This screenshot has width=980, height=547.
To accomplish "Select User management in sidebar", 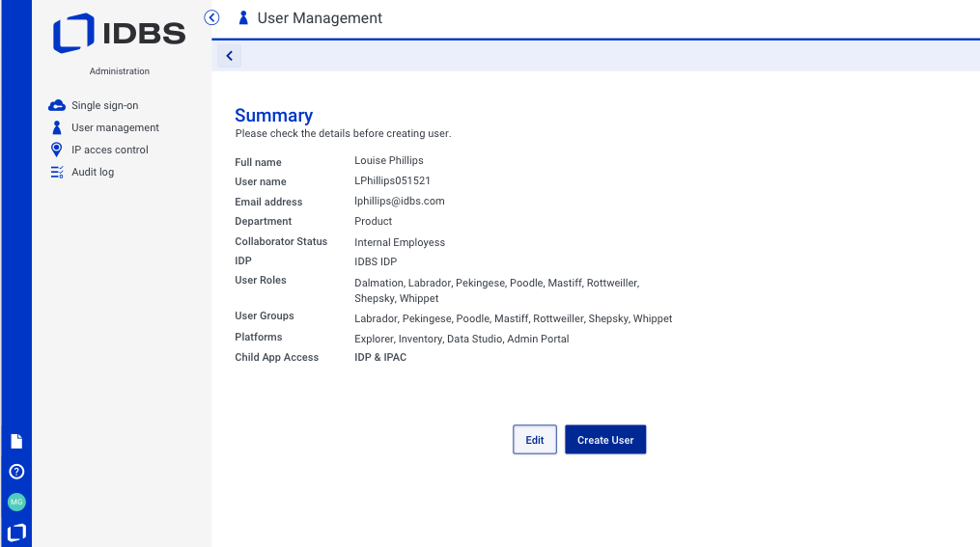I will [x=115, y=127].
